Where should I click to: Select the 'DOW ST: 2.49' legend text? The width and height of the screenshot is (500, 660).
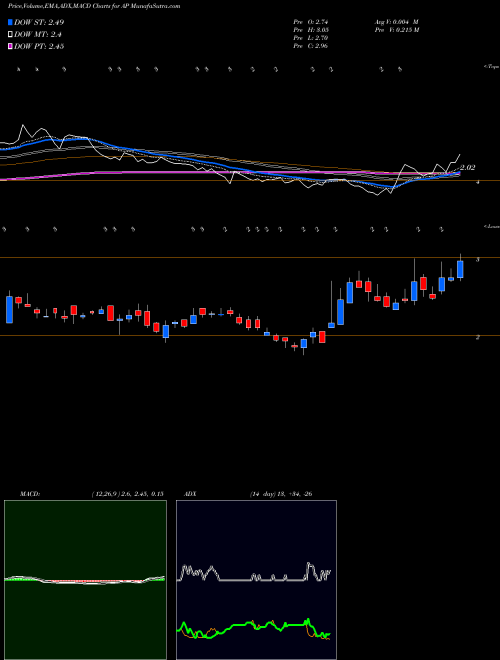pos(39,22)
